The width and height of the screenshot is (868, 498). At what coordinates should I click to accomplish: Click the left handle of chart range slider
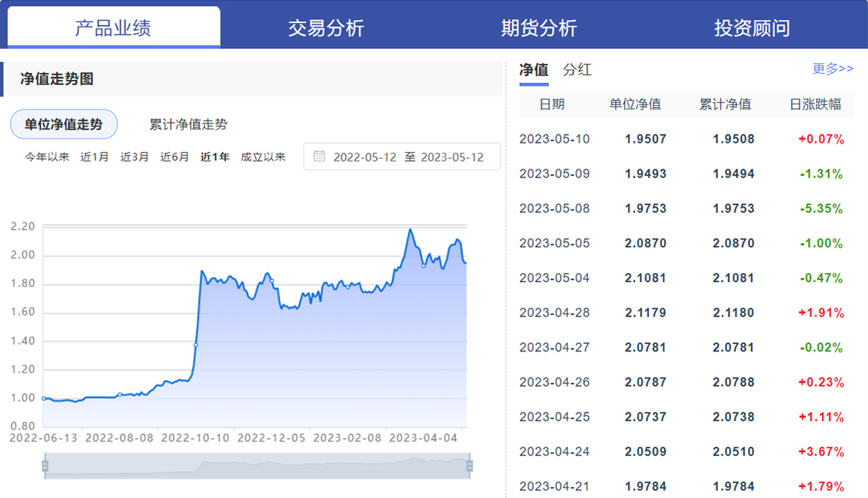coord(45,465)
